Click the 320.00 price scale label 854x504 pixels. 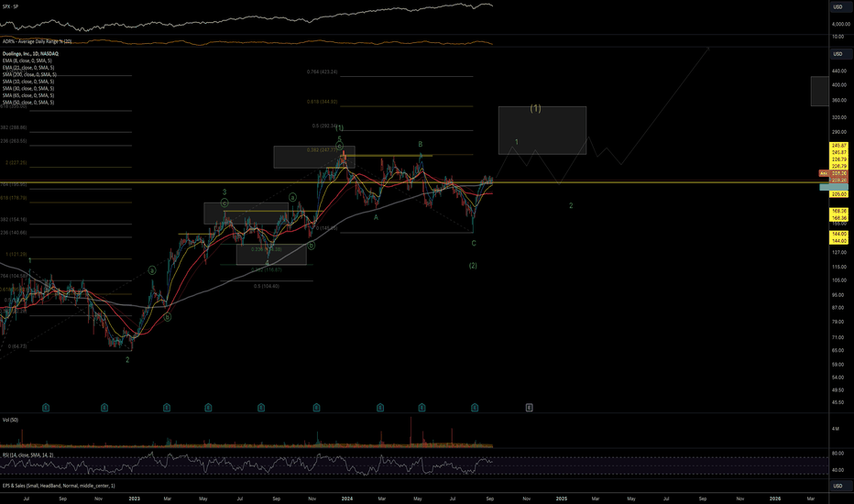click(839, 117)
